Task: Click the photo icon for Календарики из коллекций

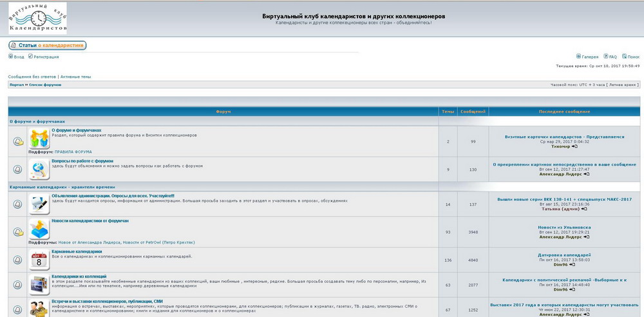Action: tap(39, 284)
